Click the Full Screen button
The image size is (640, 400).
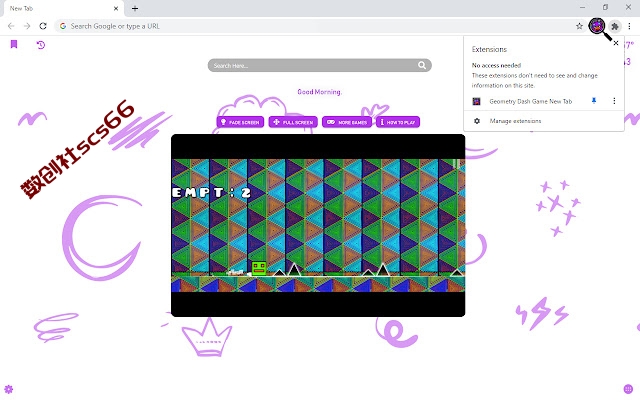[293, 122]
